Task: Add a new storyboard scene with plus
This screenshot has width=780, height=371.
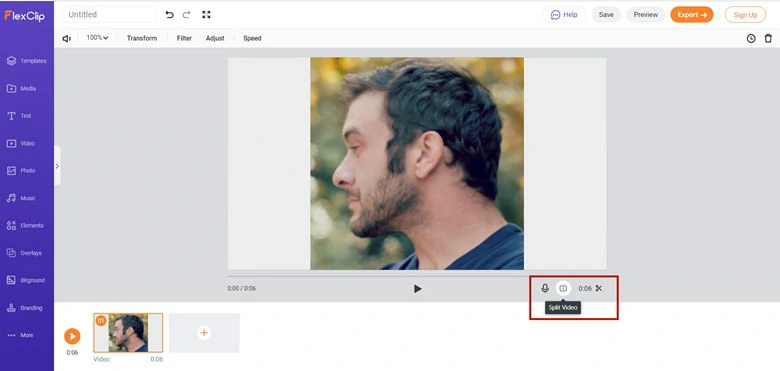Action: 204,333
